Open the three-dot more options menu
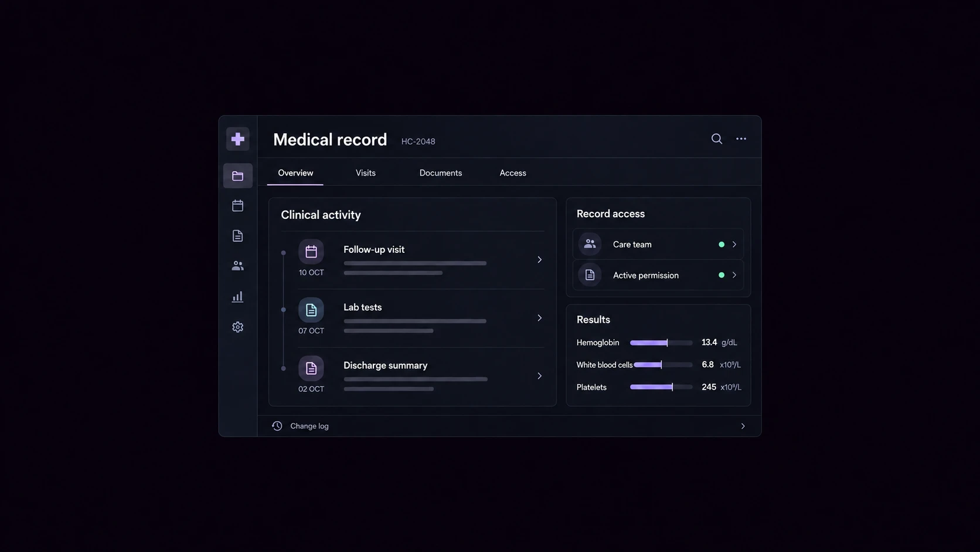The width and height of the screenshot is (980, 552). pyautogui.click(x=741, y=139)
